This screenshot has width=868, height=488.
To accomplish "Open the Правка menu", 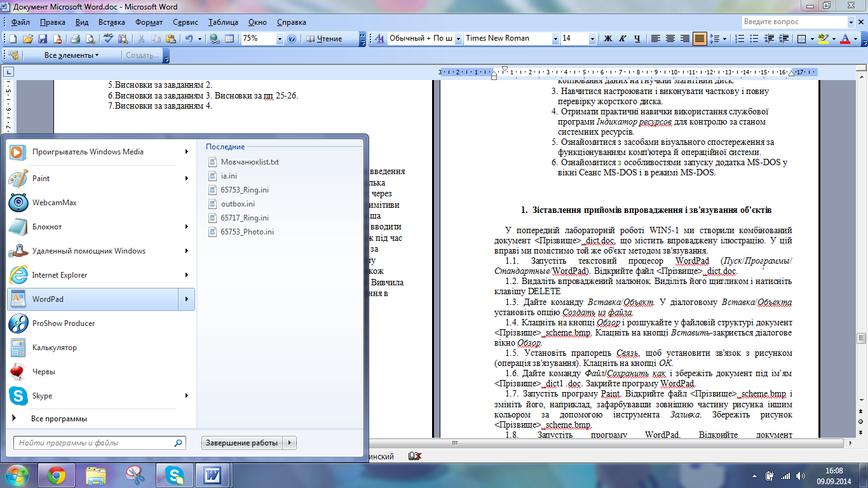I will pos(53,22).
